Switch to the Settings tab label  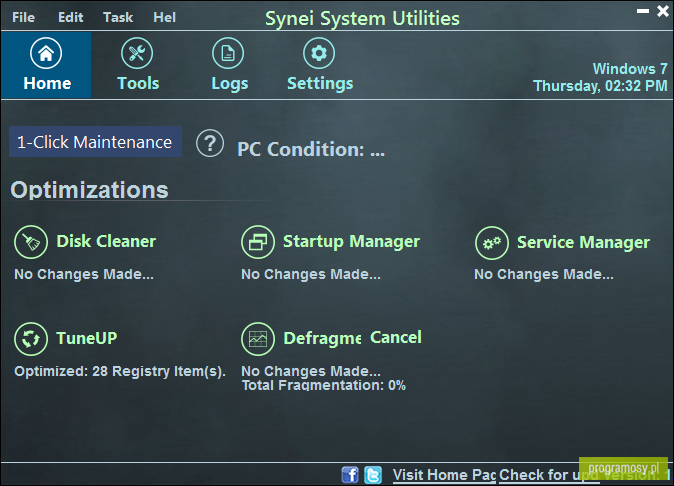320,84
